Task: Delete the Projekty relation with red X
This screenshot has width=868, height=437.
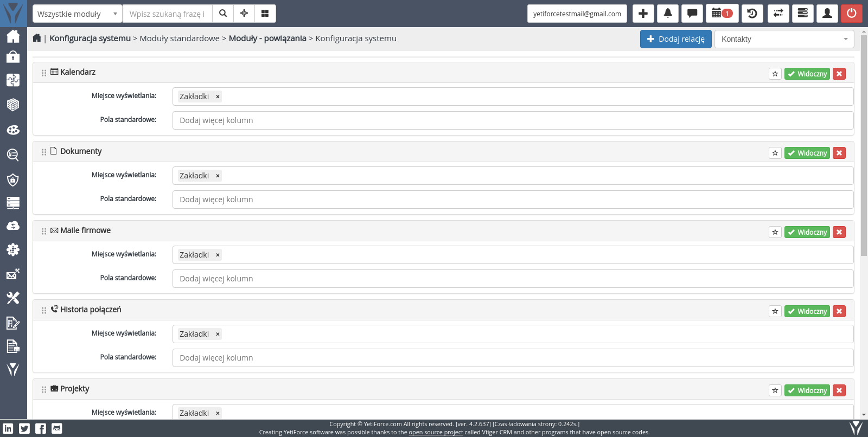Action: pos(839,390)
